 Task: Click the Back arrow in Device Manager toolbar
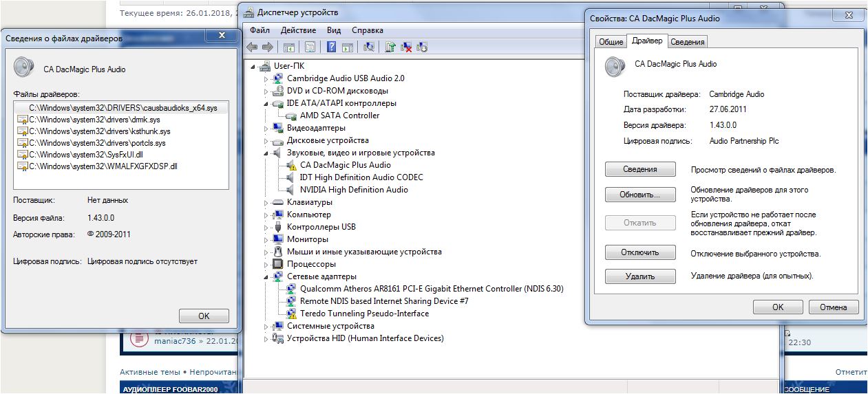tap(252, 47)
